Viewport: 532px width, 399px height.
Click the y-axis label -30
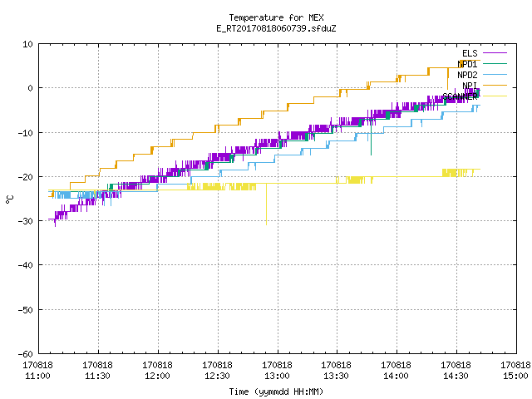[26, 221]
